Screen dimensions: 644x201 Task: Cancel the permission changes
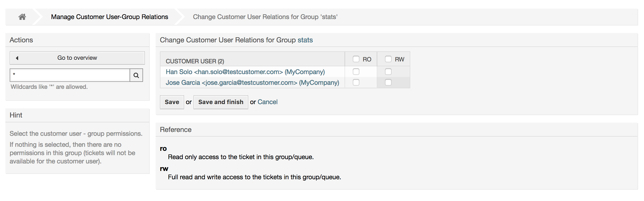[x=267, y=102]
